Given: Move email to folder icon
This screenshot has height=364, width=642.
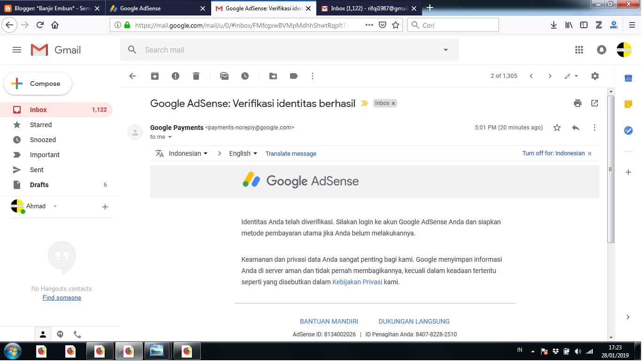Looking at the screenshot, I should [273, 76].
